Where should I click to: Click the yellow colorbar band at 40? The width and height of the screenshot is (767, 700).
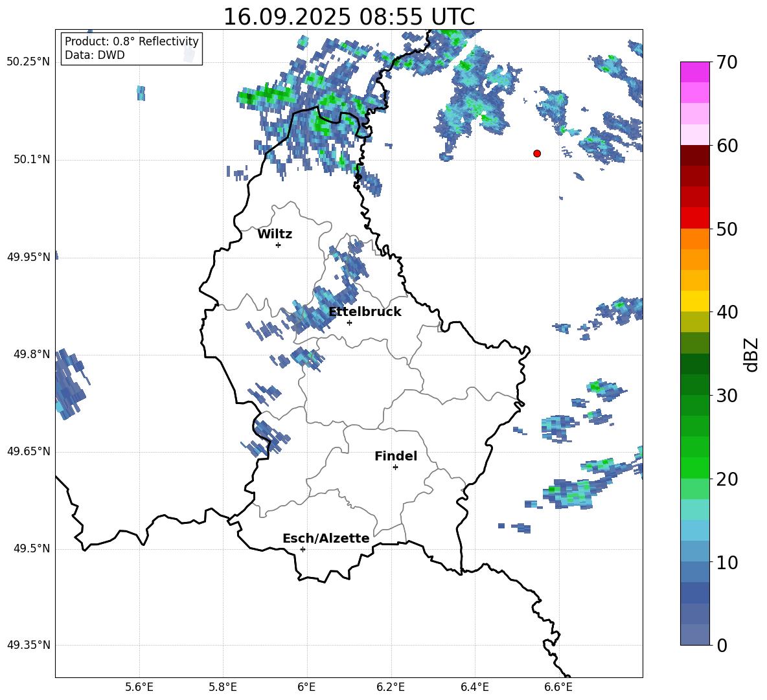694,300
